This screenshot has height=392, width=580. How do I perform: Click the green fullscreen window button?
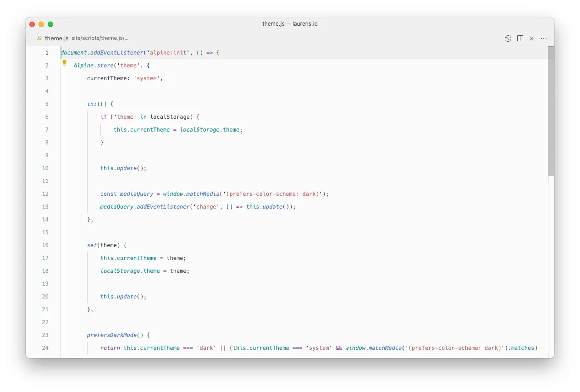click(50, 24)
